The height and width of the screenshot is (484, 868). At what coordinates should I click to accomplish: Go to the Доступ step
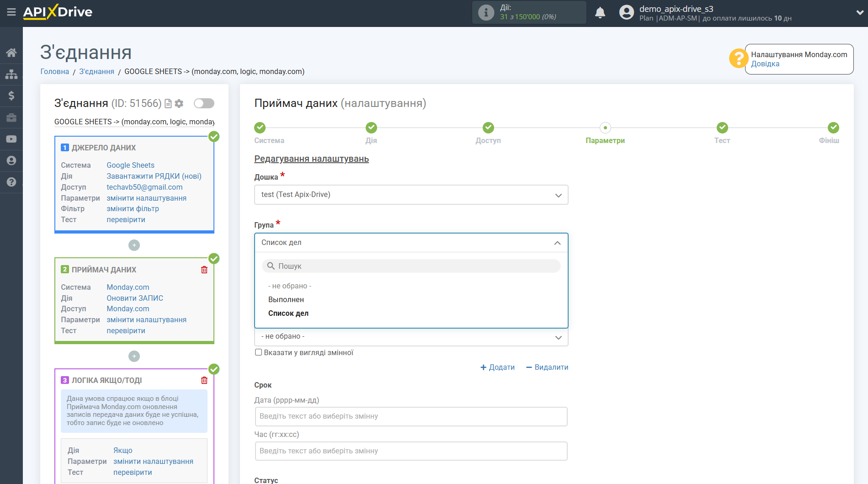click(x=488, y=128)
